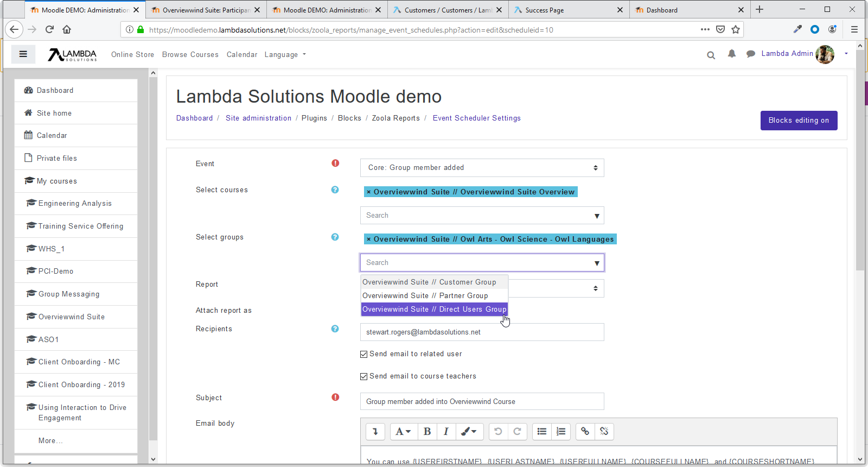The width and height of the screenshot is (868, 467).
Task: Toggle the hamburger side navigation menu
Action: [x=23, y=54]
